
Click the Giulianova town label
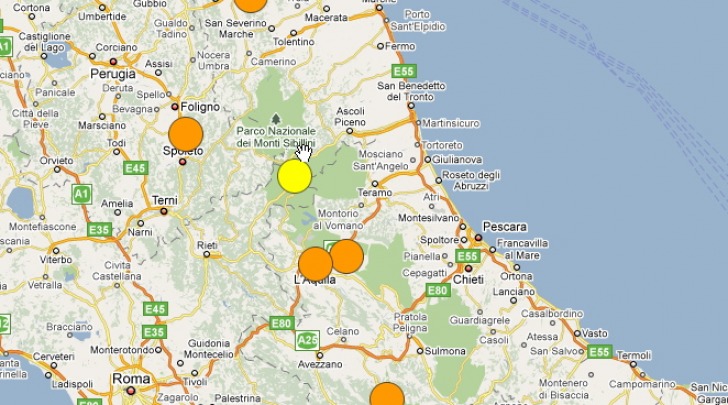tap(457, 159)
